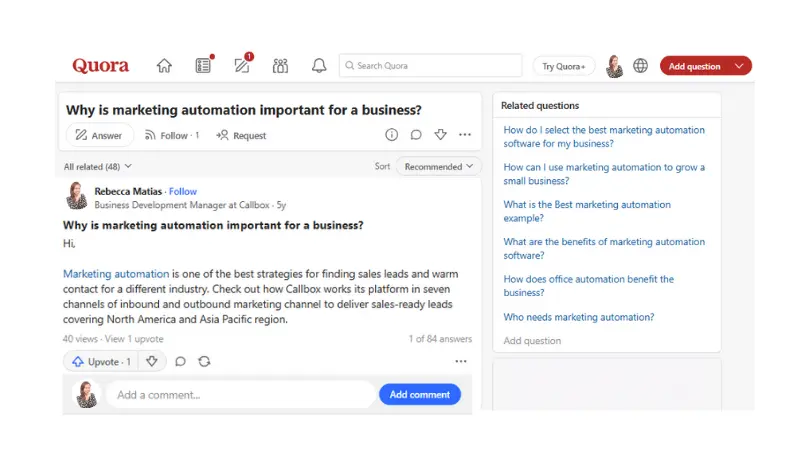Open the Marketing automation link in answer
The image size is (800, 450).
point(116,274)
